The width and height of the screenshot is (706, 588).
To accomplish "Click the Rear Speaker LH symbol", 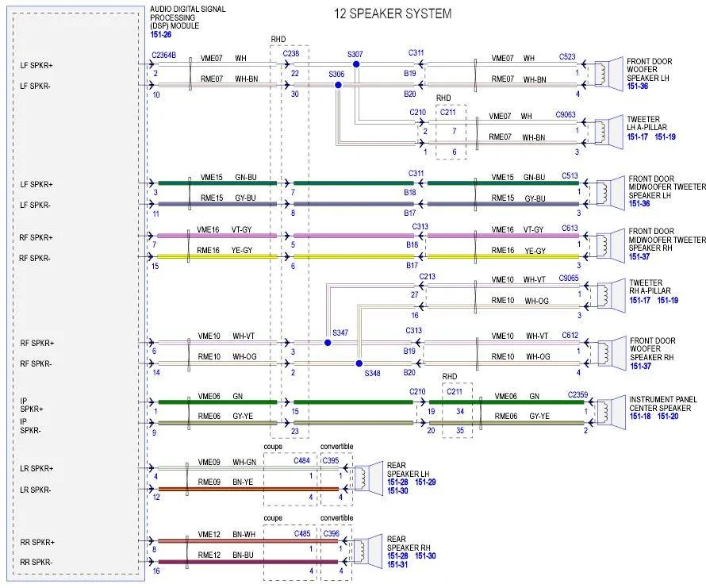I will click(368, 478).
